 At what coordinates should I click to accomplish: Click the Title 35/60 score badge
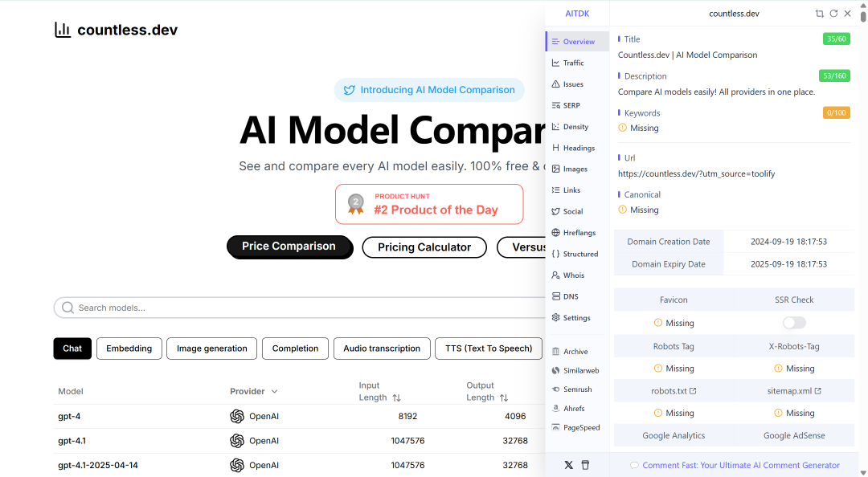(837, 39)
